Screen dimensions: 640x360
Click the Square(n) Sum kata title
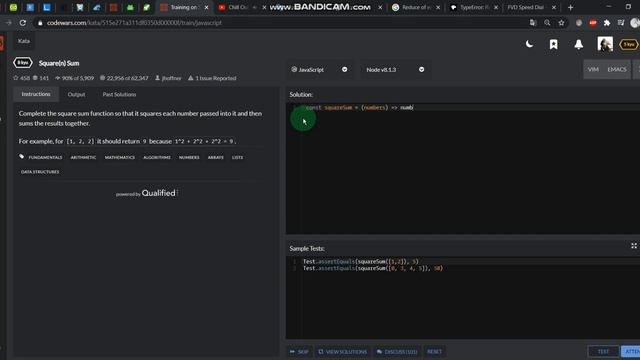pos(59,63)
